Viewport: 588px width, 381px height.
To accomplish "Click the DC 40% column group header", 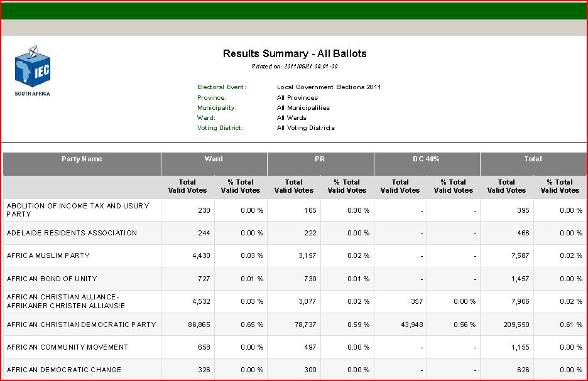I will tap(426, 159).
